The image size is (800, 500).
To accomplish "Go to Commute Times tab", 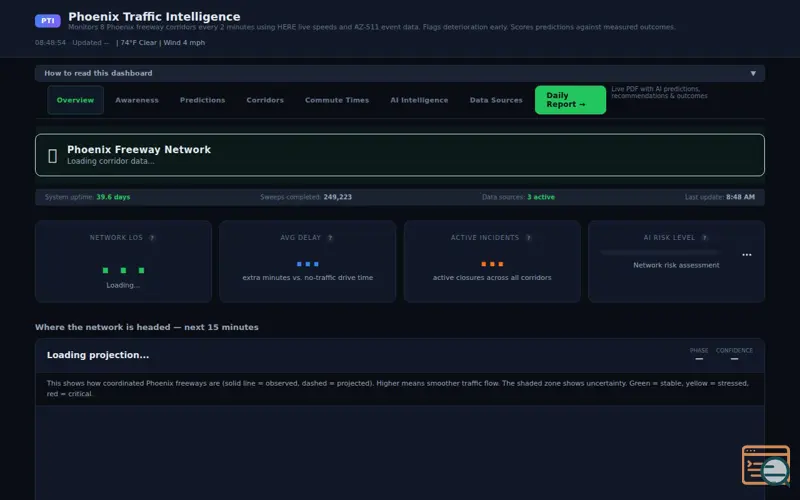I will point(337,100).
